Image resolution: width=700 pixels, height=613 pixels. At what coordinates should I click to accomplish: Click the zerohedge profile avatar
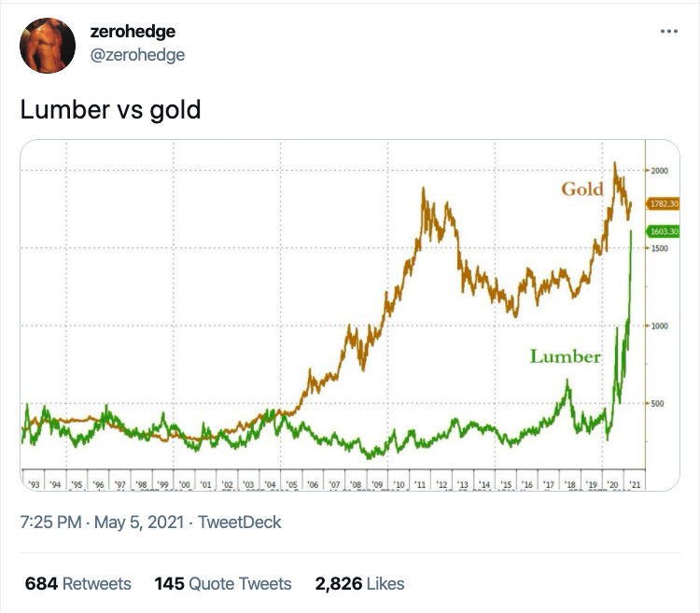(49, 44)
